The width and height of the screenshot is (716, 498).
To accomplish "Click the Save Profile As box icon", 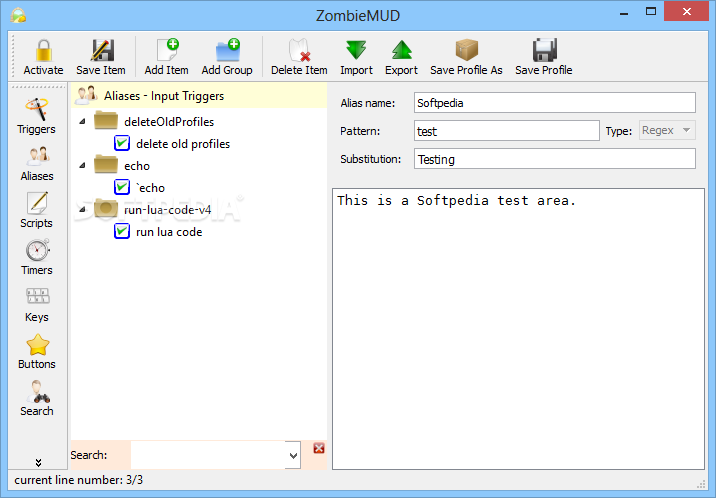I will click(466, 50).
